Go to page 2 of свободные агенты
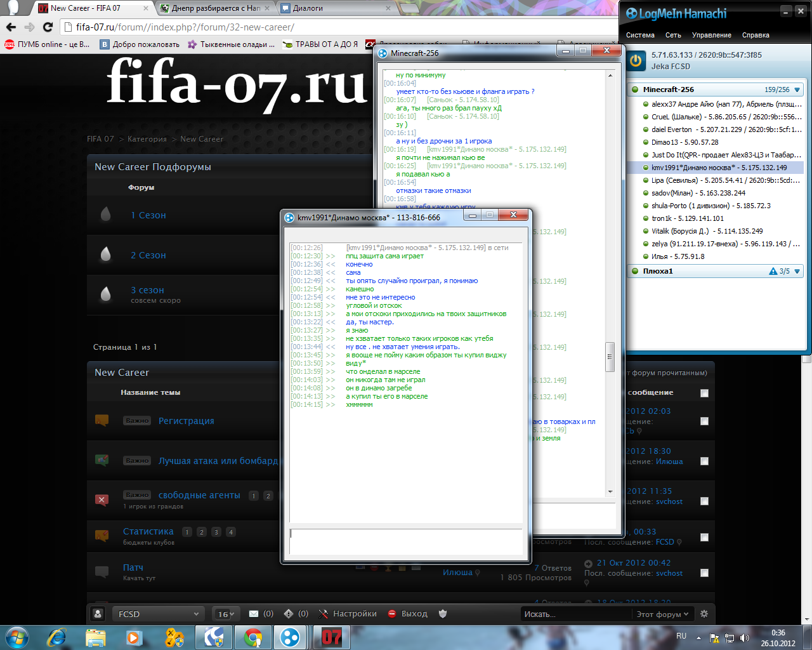 pos(268,496)
